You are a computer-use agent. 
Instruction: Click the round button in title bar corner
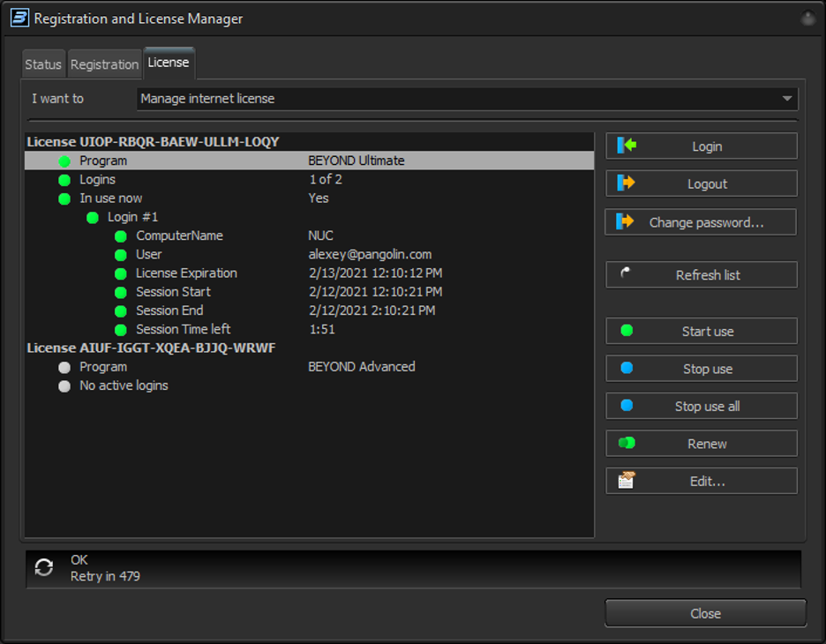808,19
